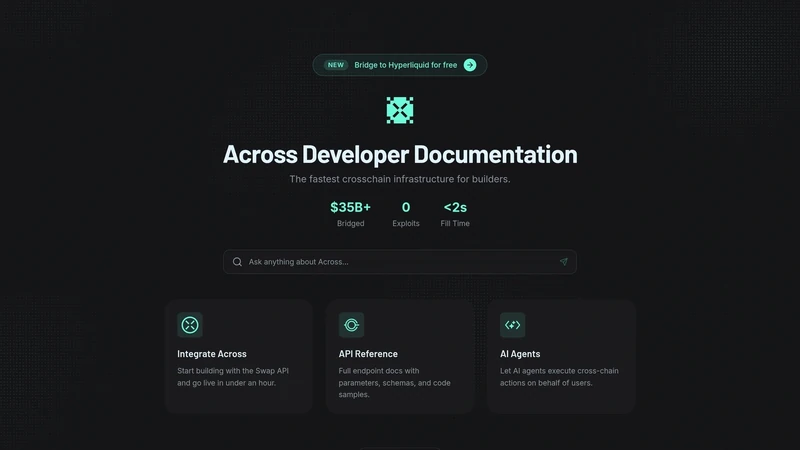Click the Across Developer Documentation heading
Screen dimensions: 800x450
click(x=400, y=154)
